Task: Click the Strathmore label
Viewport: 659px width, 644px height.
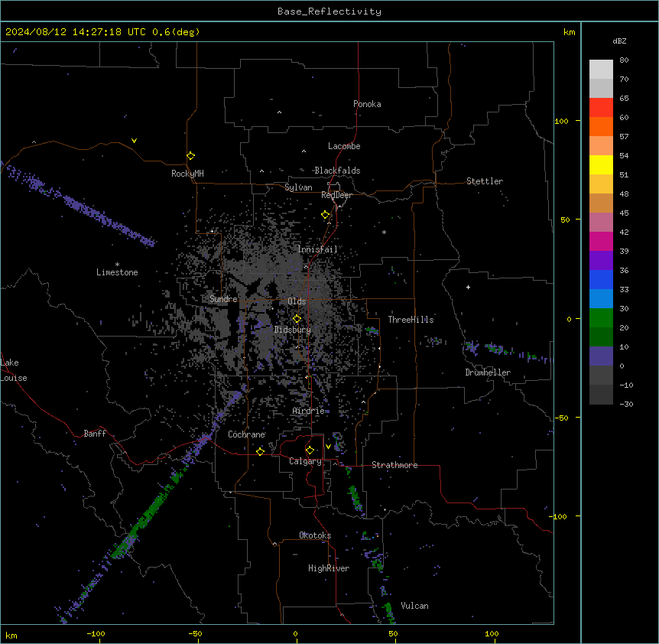Action: (394, 465)
